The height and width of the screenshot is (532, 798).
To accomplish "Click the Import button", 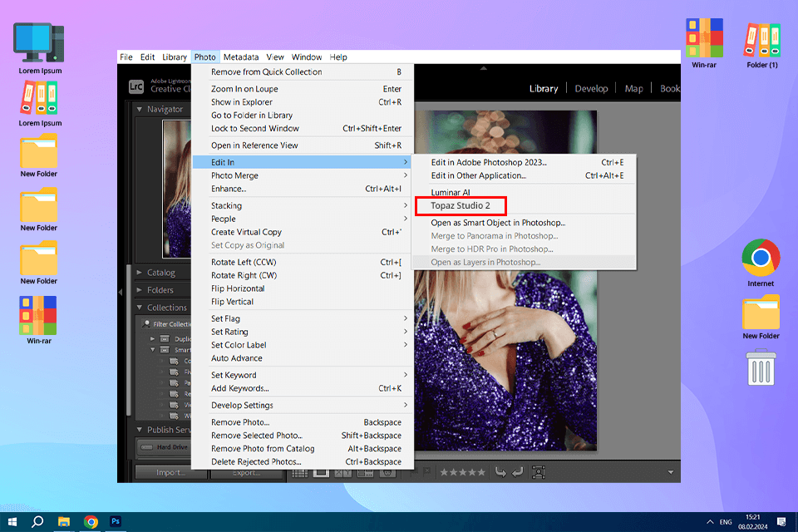I will 171,473.
